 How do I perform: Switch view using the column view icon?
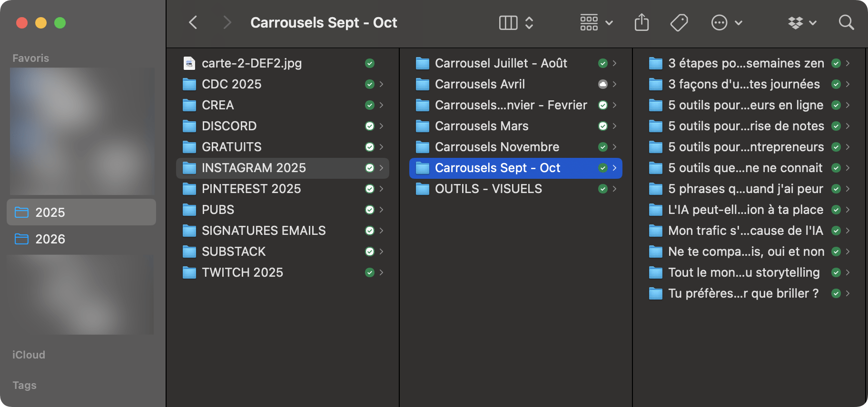pos(508,22)
